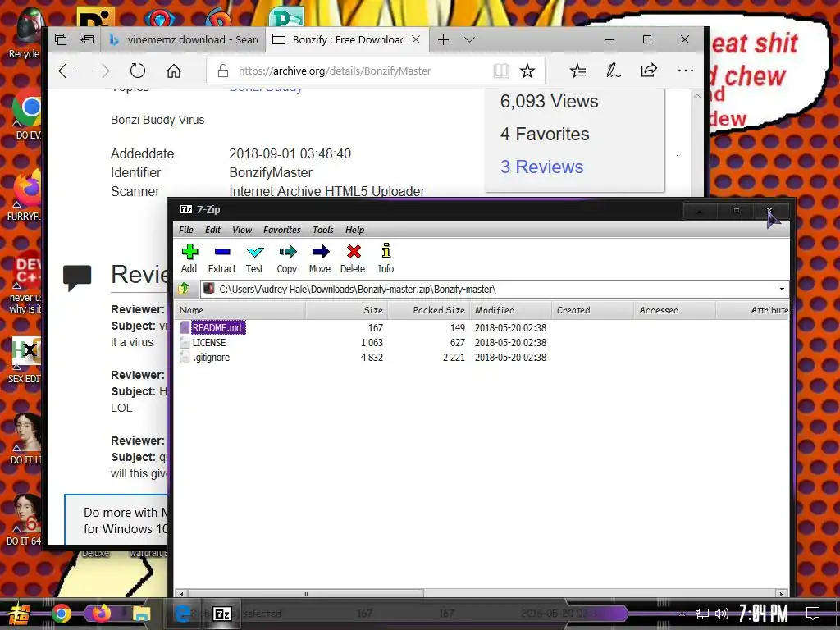Image resolution: width=840 pixels, height=630 pixels.
Task: Open the 7-Zip File menu
Action: tap(186, 230)
